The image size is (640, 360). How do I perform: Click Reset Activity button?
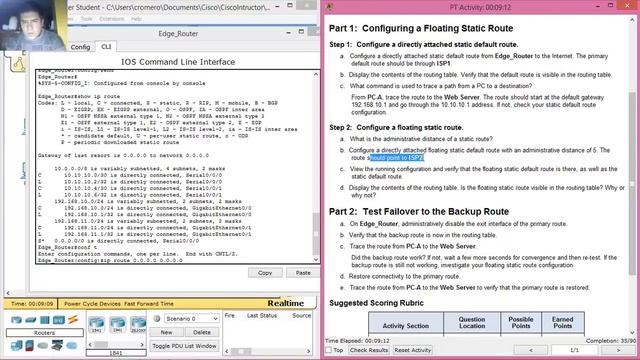click(x=412, y=350)
